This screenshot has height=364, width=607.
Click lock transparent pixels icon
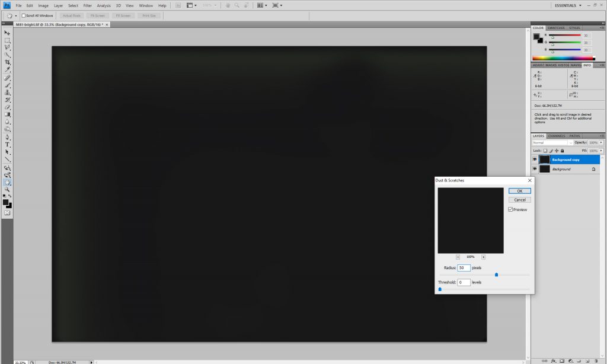[545, 151]
